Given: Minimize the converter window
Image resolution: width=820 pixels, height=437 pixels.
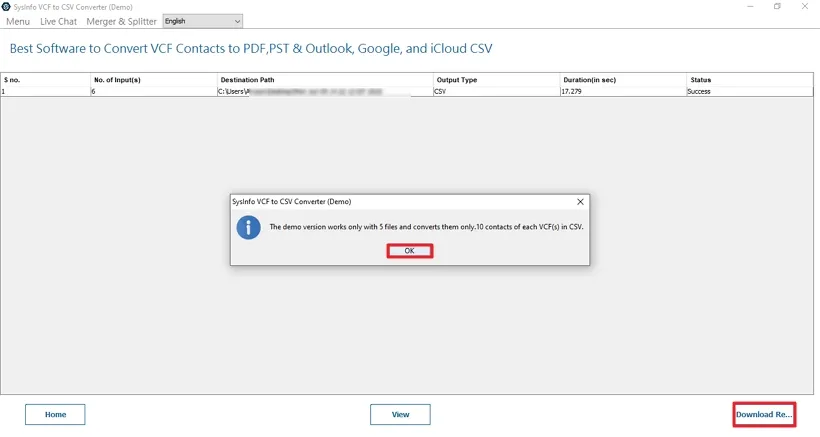Looking at the screenshot, I should coord(750,7).
